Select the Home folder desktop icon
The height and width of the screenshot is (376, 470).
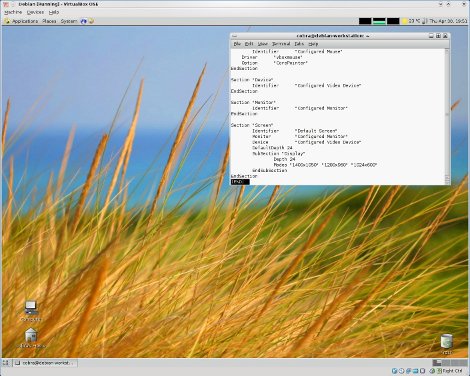coord(31,338)
